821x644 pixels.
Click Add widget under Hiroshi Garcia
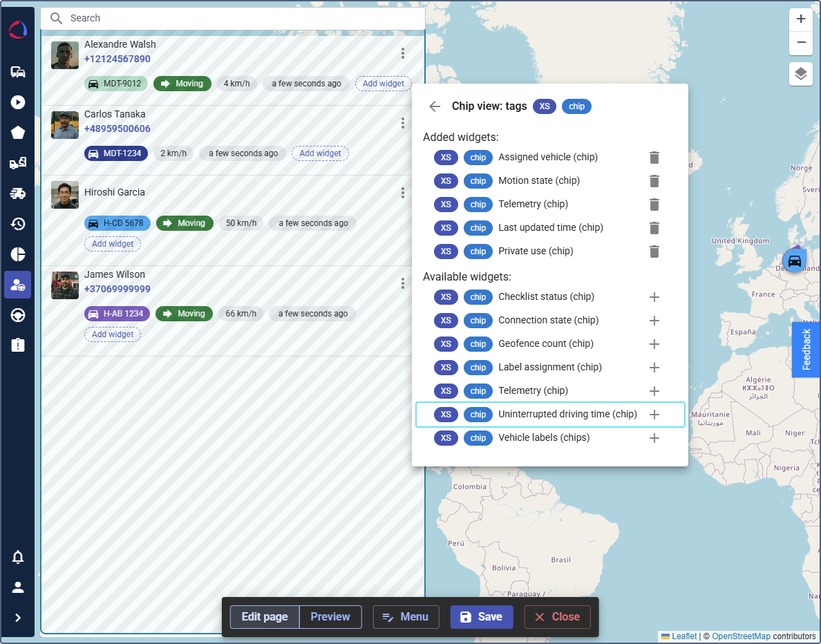[x=113, y=244]
